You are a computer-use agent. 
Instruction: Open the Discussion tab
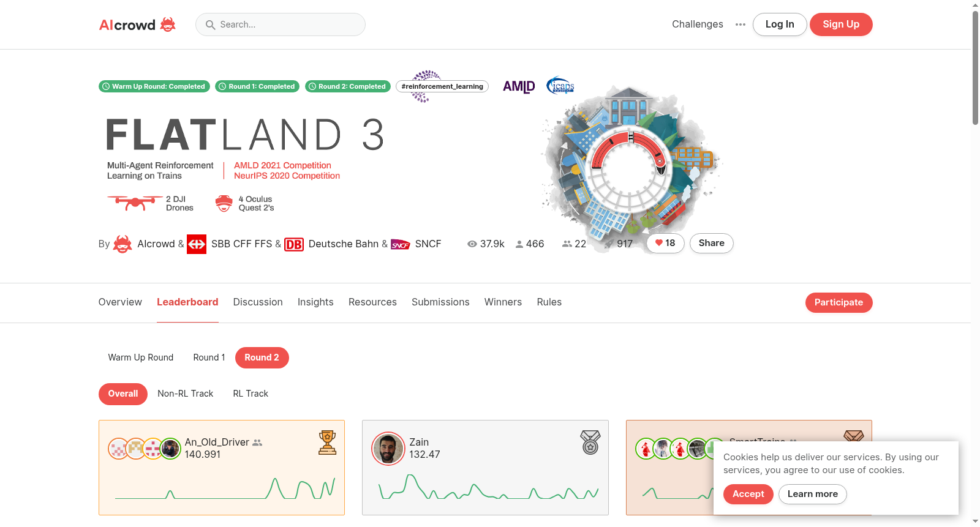click(x=258, y=302)
